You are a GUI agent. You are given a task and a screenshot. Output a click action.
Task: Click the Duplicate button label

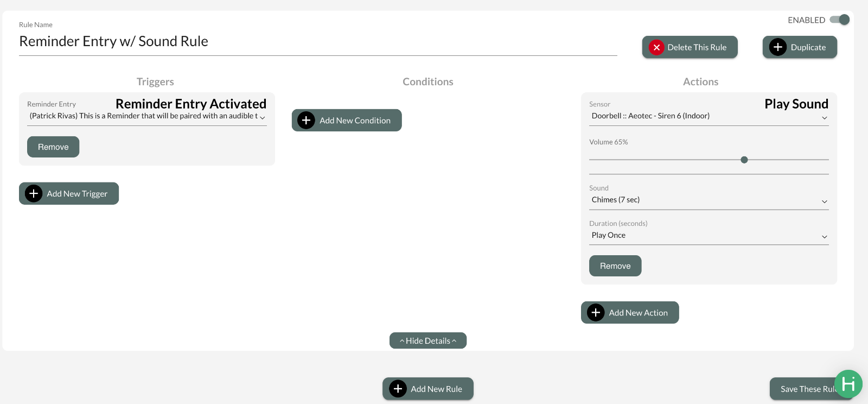[808, 47]
